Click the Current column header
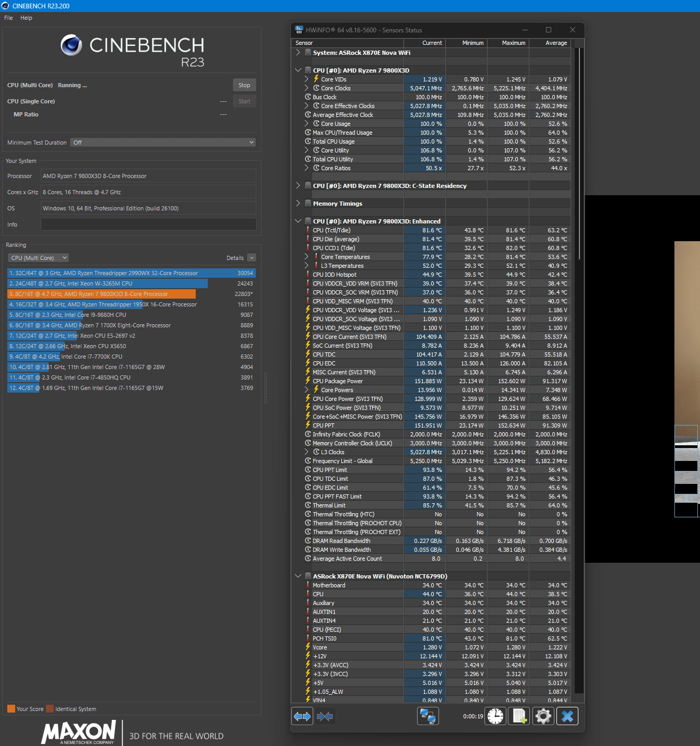Image resolution: width=700 pixels, height=746 pixels. (424, 43)
